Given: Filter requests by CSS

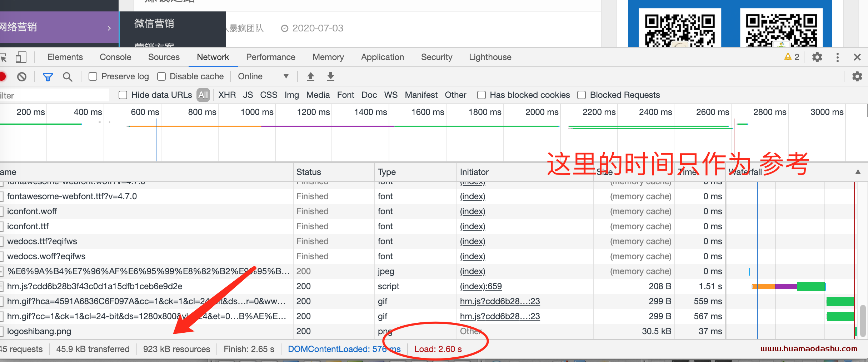Looking at the screenshot, I should tap(269, 95).
